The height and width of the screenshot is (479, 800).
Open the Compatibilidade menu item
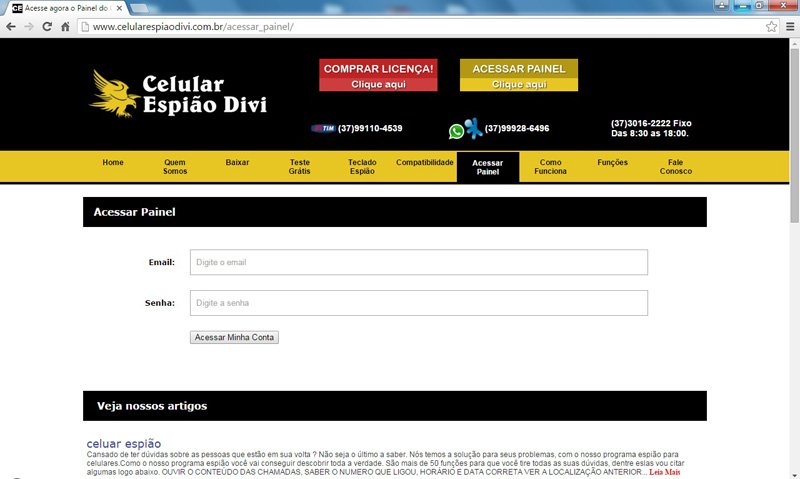pos(424,162)
